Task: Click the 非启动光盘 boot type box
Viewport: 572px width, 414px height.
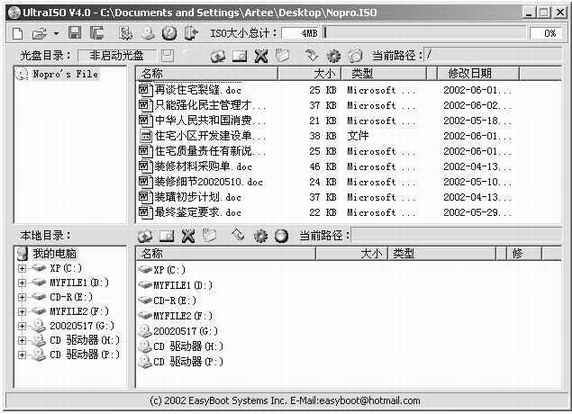Action: (117, 55)
